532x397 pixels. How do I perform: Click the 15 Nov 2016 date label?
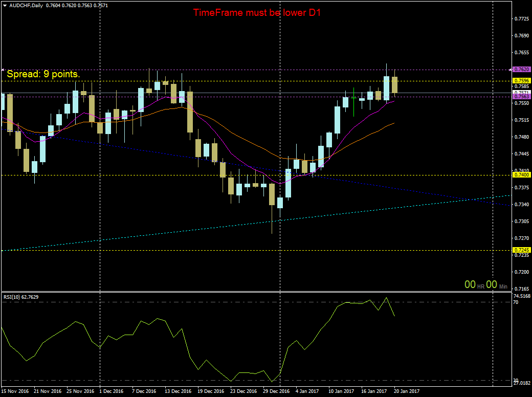(15, 391)
